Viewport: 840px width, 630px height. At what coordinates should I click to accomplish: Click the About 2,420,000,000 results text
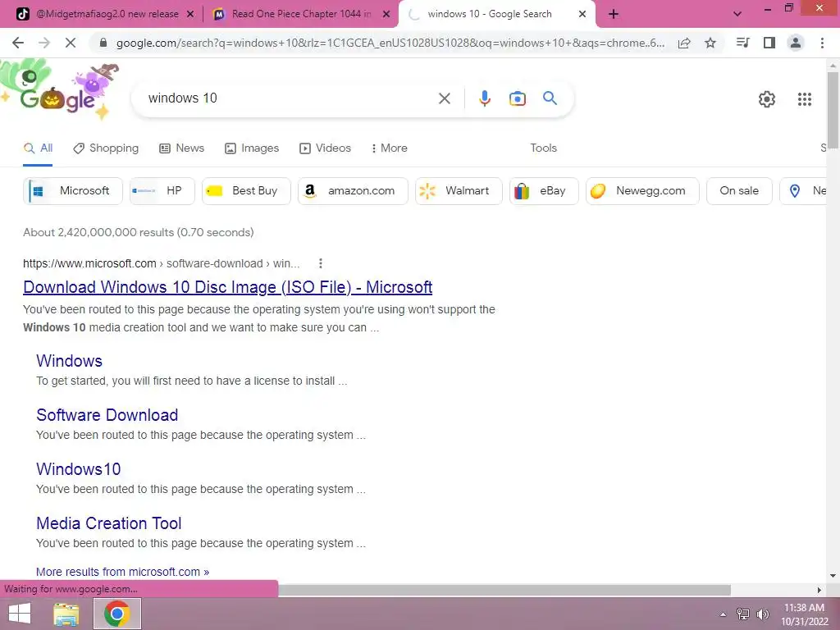[x=138, y=232]
